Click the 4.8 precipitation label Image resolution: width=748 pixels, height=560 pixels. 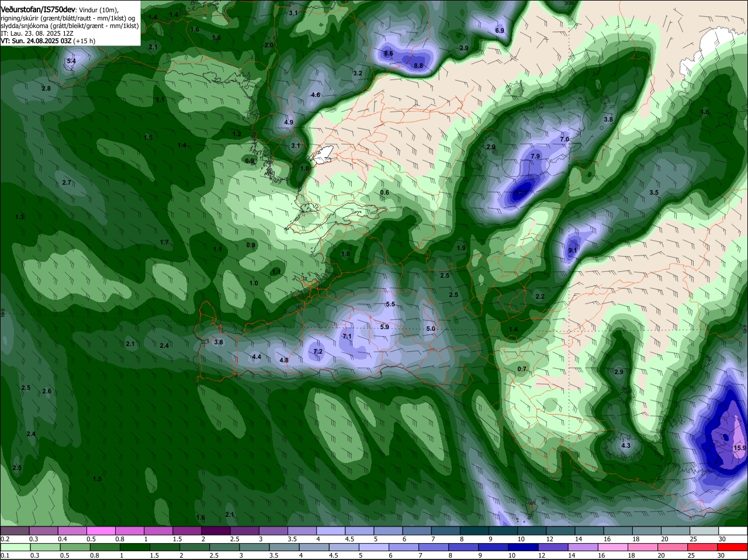pyautogui.click(x=284, y=360)
